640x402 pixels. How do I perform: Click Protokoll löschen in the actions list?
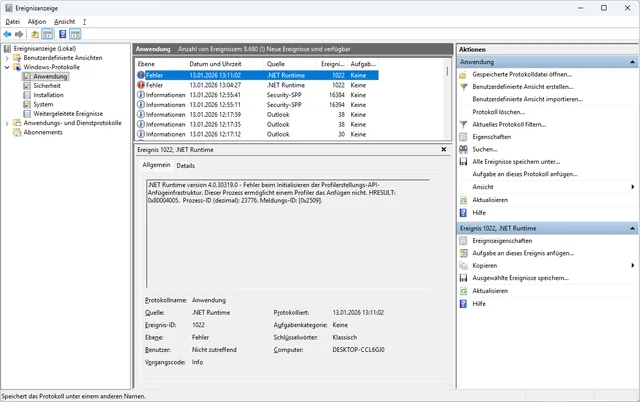point(499,112)
